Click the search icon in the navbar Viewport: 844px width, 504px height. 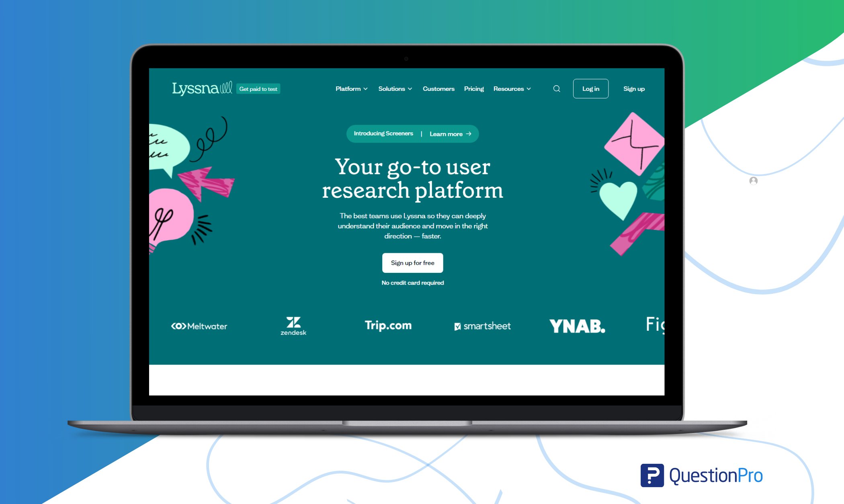(557, 88)
